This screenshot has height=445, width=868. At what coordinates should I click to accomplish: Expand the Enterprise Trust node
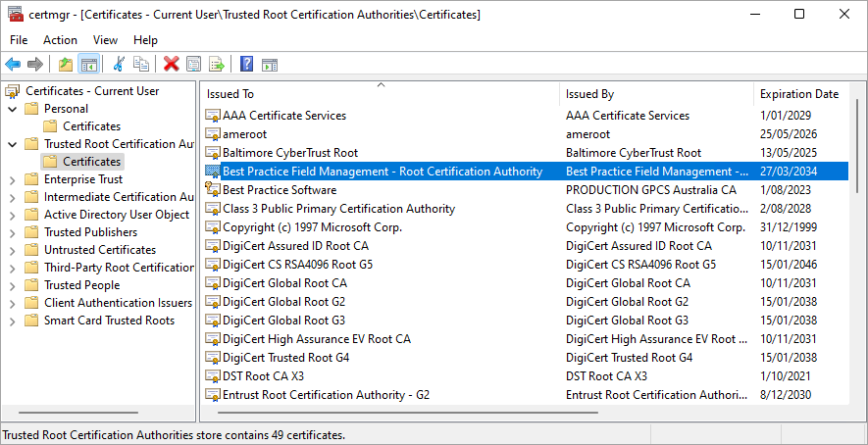13,179
